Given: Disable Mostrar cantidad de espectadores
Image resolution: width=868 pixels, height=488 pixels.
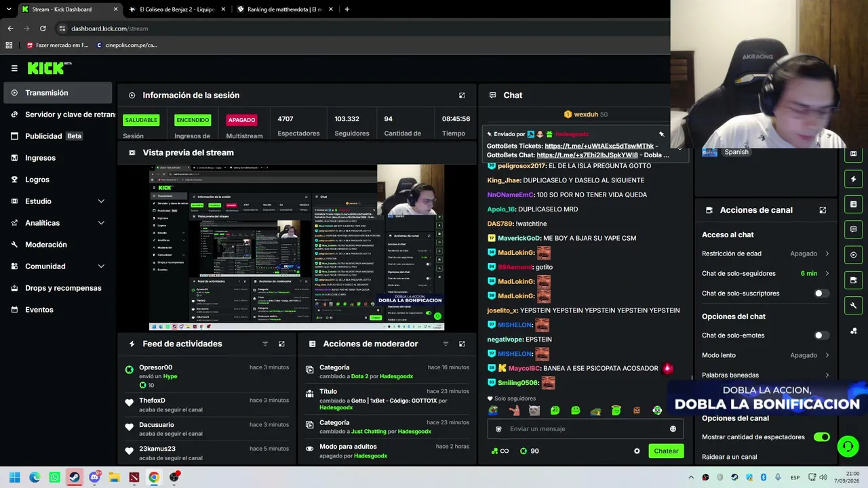Looking at the screenshot, I should coord(821,437).
